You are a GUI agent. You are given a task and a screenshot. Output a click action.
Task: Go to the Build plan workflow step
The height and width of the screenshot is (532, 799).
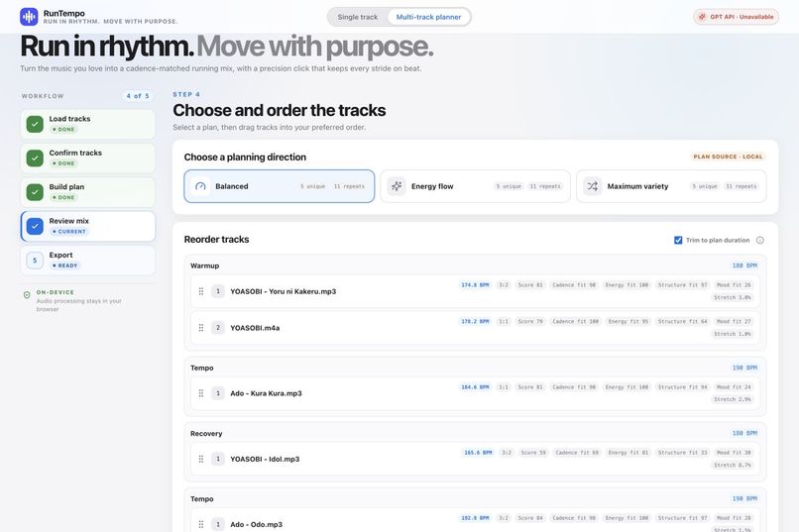click(x=87, y=192)
